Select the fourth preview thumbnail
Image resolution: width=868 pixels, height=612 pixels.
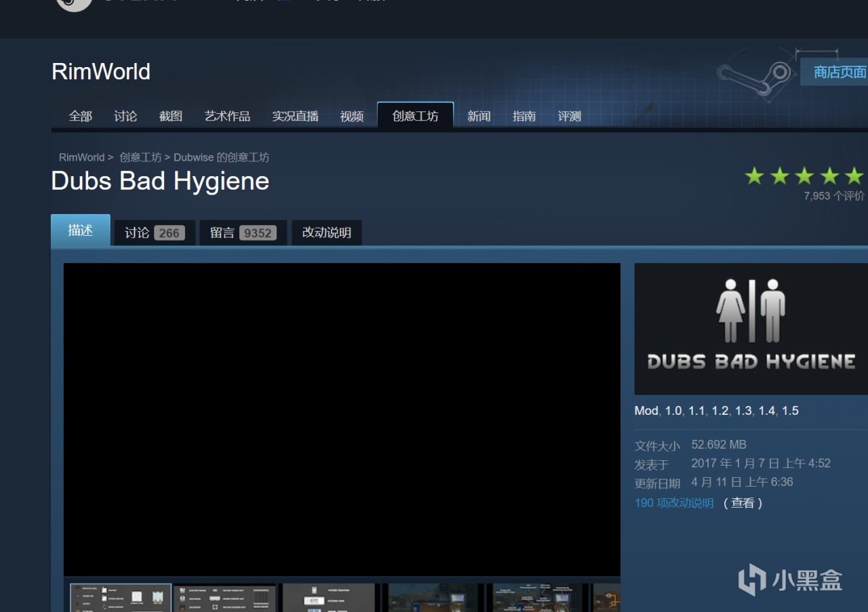click(x=434, y=598)
